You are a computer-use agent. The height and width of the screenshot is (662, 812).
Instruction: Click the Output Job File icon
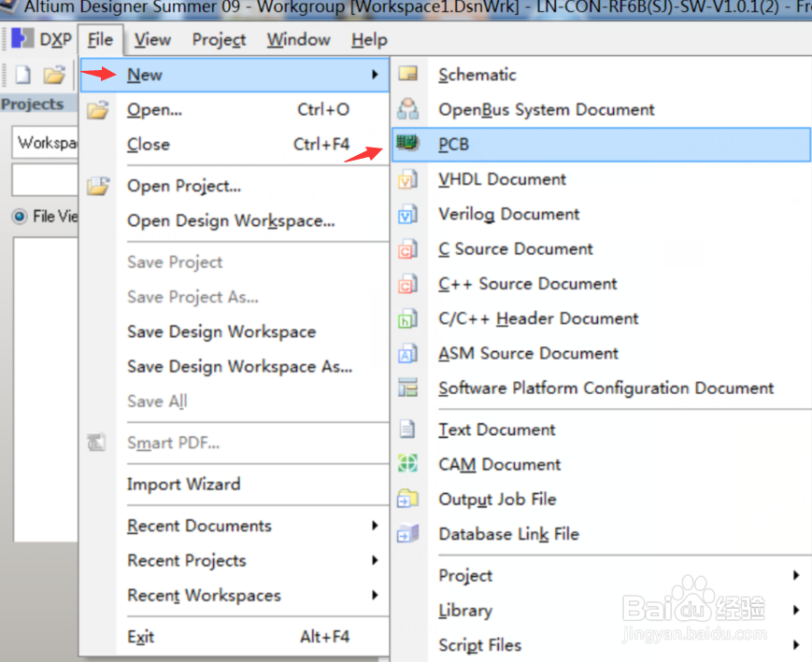(x=408, y=499)
